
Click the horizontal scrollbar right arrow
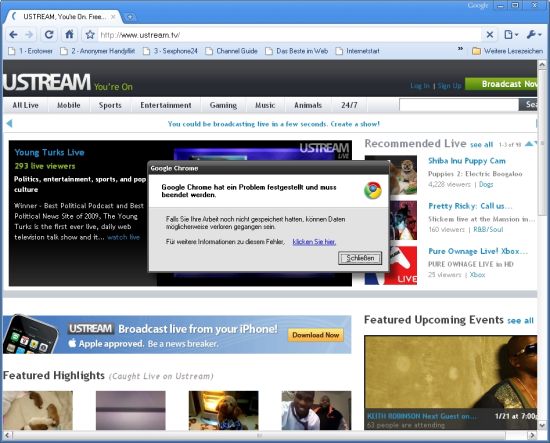point(532,435)
